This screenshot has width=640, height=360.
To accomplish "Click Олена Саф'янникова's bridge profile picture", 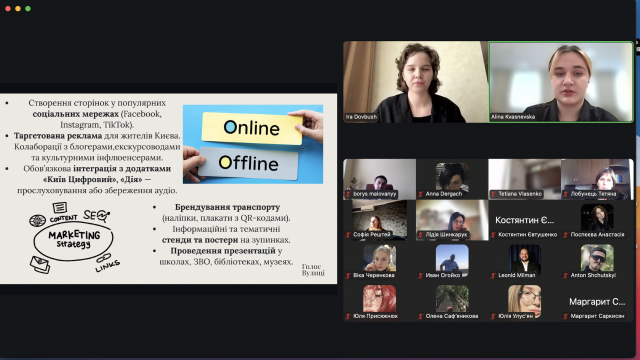I will coord(452,298).
